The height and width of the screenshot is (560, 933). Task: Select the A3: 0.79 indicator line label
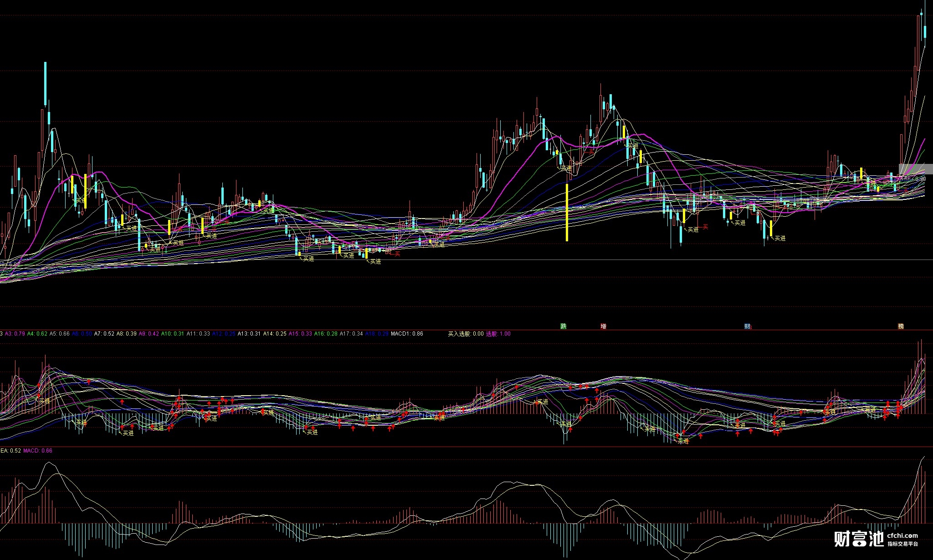pyautogui.click(x=15, y=334)
